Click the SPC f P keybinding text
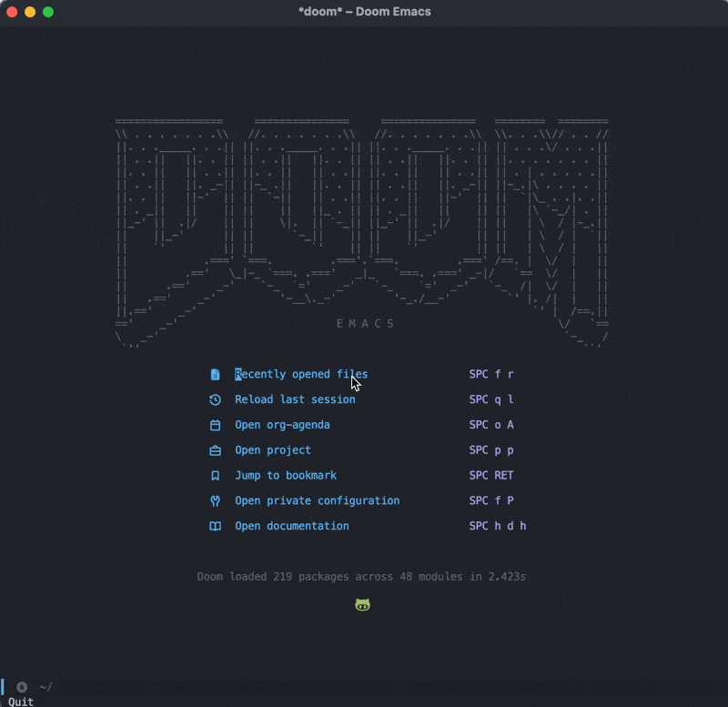728x707 pixels. click(x=491, y=500)
